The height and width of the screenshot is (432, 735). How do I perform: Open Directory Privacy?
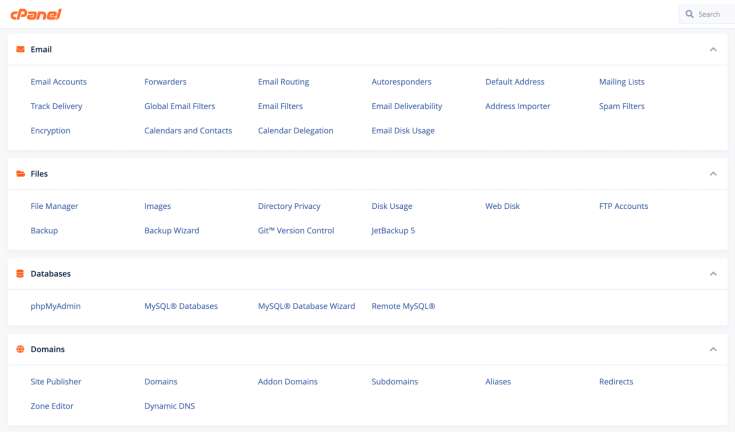pos(289,206)
